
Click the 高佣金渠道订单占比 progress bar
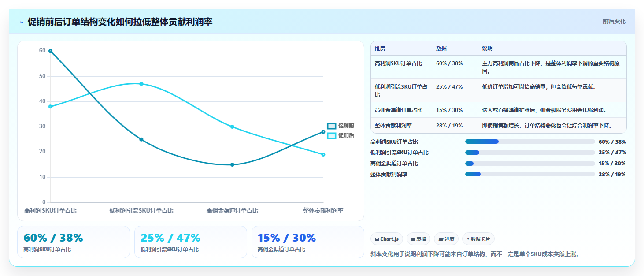point(530,164)
